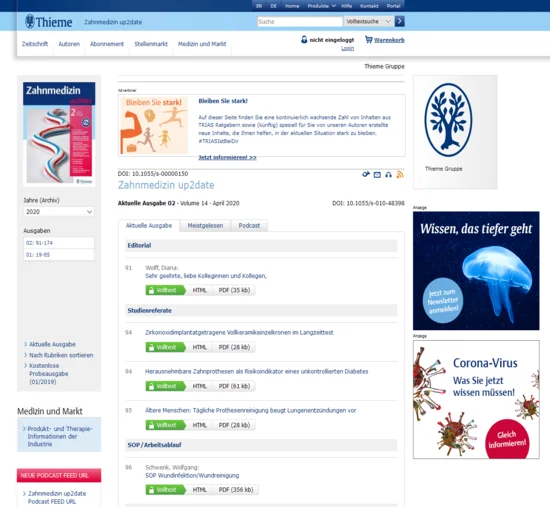Open HTML version of Wolff Diana editorial
This screenshot has height=507, width=550.
pyautogui.click(x=199, y=290)
